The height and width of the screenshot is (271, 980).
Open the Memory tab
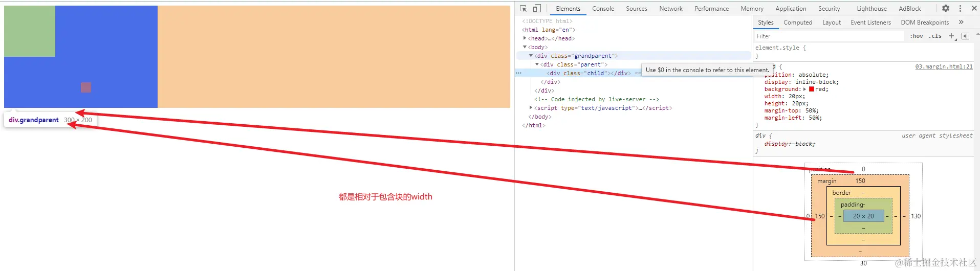coord(752,9)
